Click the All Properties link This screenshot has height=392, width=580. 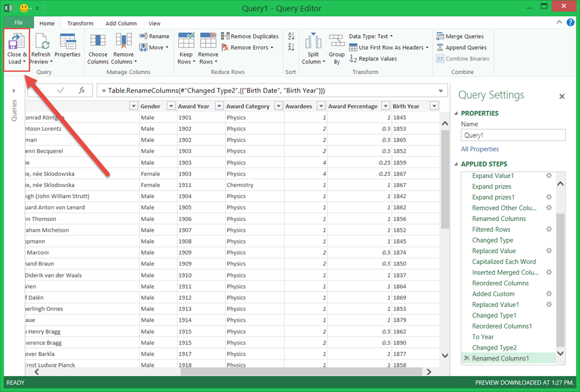[x=480, y=149]
